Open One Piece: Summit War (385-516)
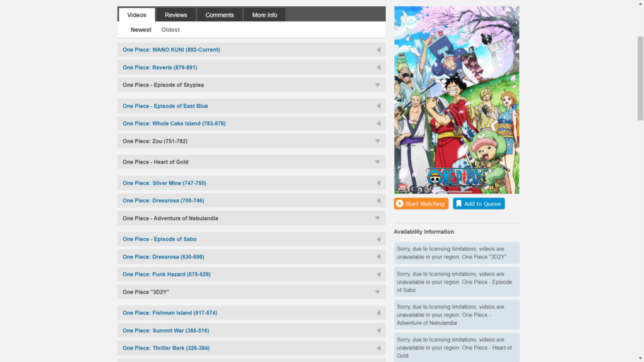This screenshot has height=362, width=644. coord(165,331)
